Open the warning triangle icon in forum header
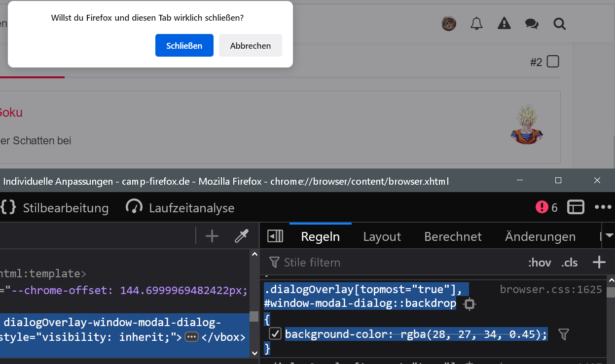The height and width of the screenshot is (364, 615). (504, 23)
